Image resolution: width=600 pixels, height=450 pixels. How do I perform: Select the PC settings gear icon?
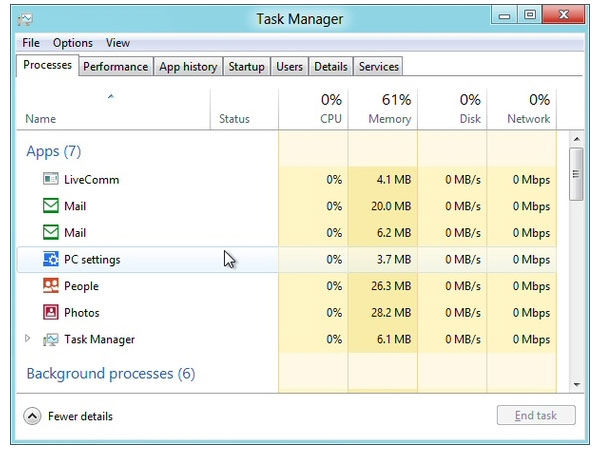(x=51, y=259)
